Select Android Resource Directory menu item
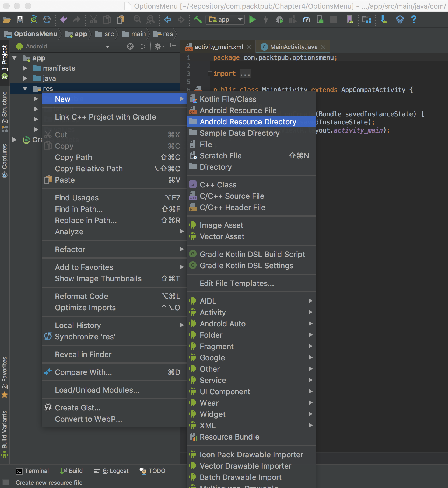 248,122
